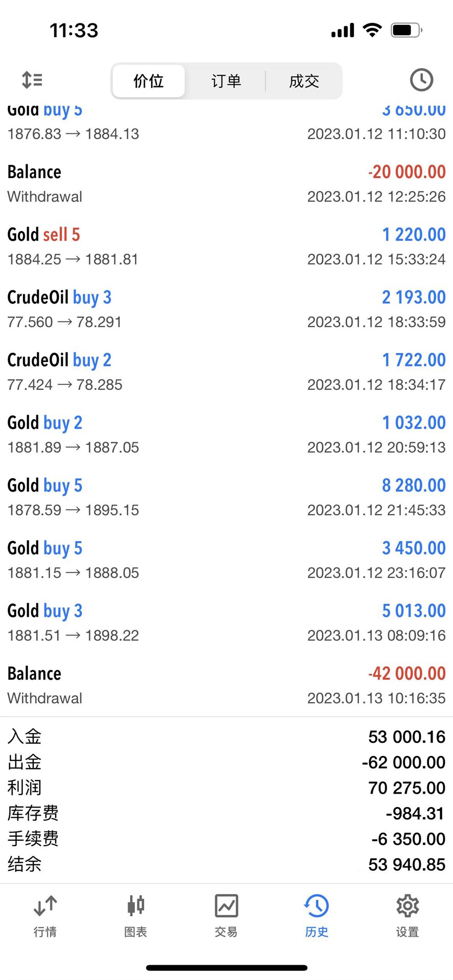Screen dimensions: 453x980
Task: Open the sort order icon
Action: [x=32, y=80]
